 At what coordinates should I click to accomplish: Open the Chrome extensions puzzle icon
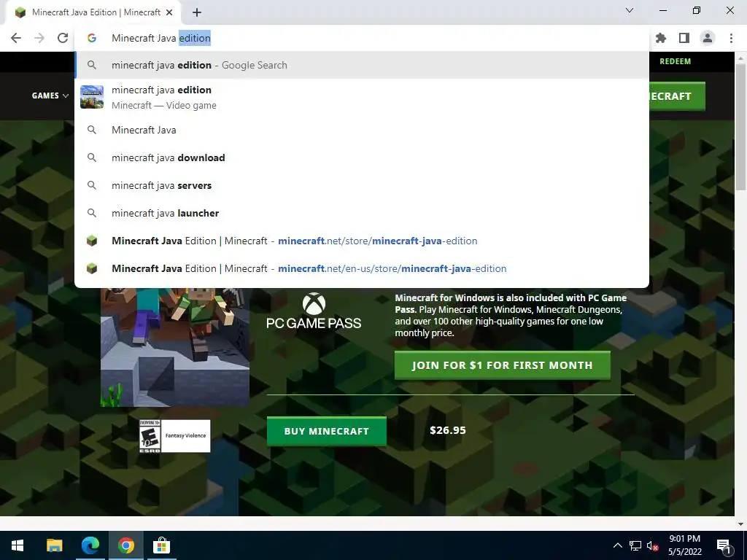point(661,38)
